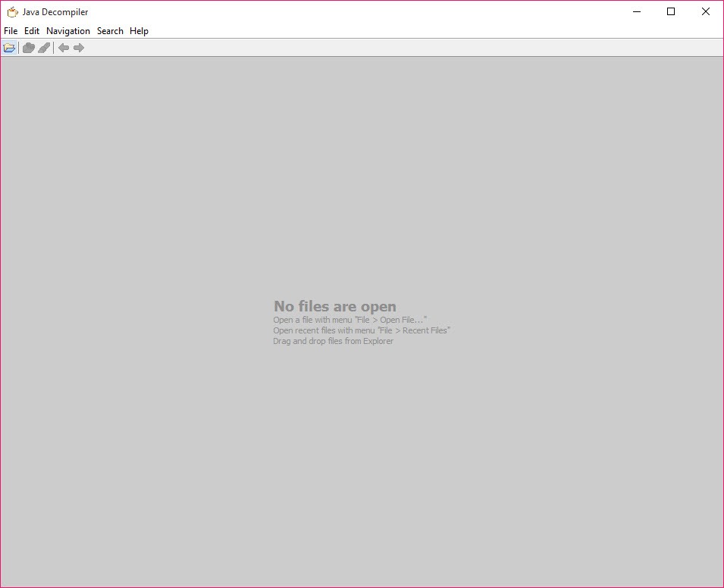724x588 pixels.
Task: Click the Search pencil toolbar icon
Action: [x=44, y=48]
